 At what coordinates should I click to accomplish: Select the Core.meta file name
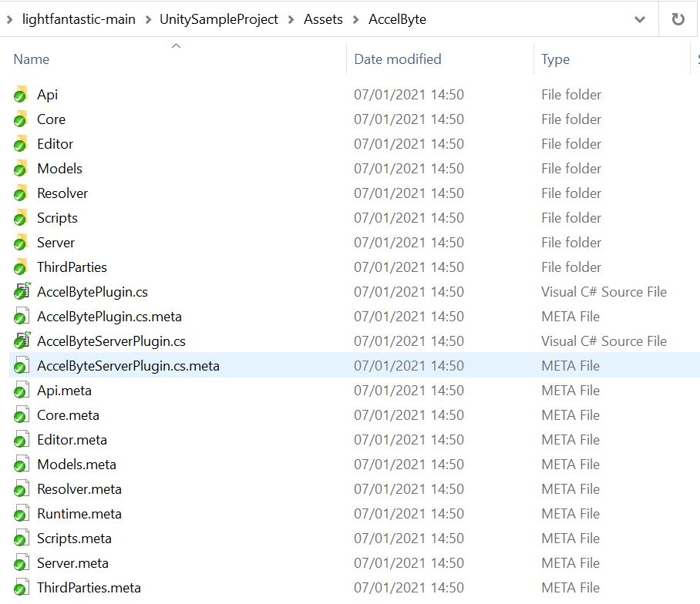pyautogui.click(x=68, y=415)
